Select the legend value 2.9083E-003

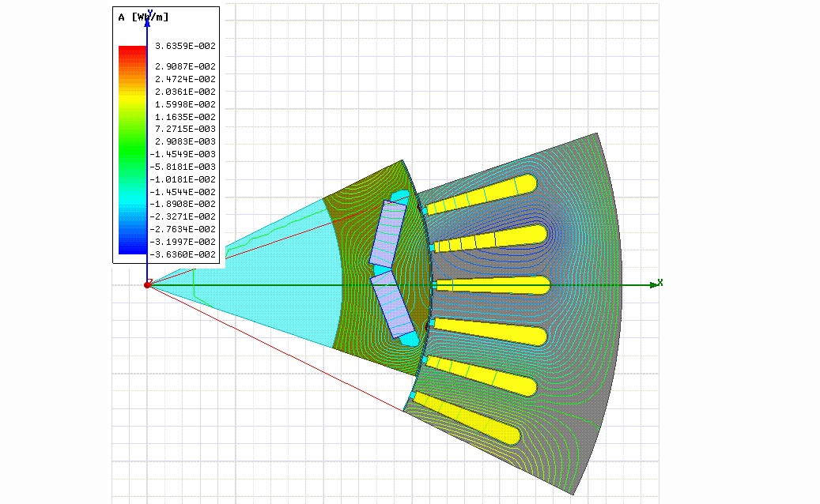[185, 141]
